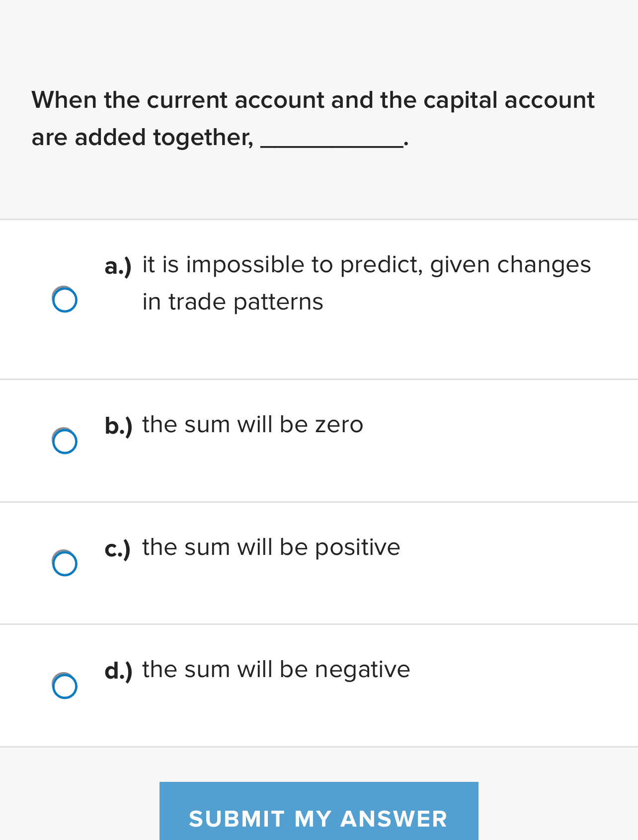The height and width of the screenshot is (840, 638).
Task: Click the answer text "the sum will be positive"
Action: [271, 547]
